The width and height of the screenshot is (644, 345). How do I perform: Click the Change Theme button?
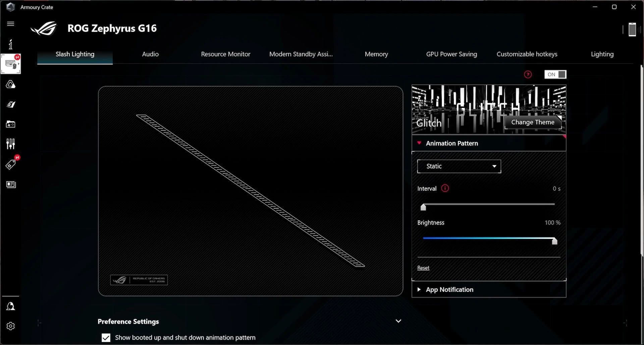coord(533,122)
